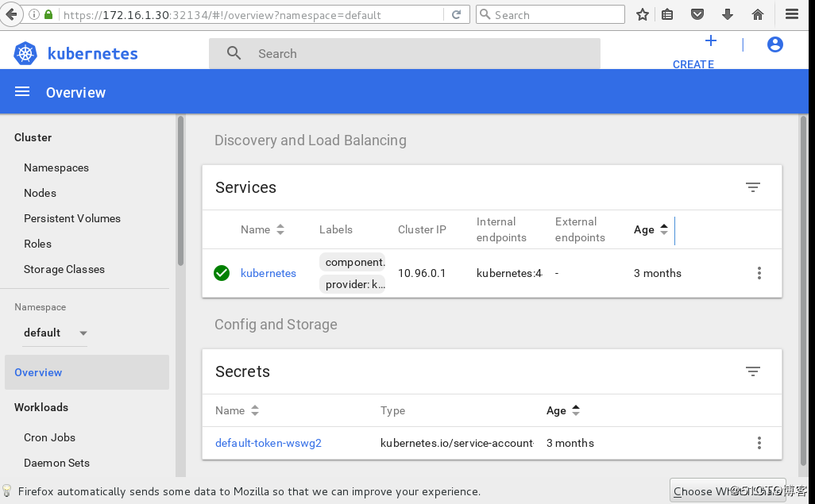This screenshot has width=815, height=504.
Task: Click the kubernetes:4 internal endpoint cell
Action: [x=509, y=273]
